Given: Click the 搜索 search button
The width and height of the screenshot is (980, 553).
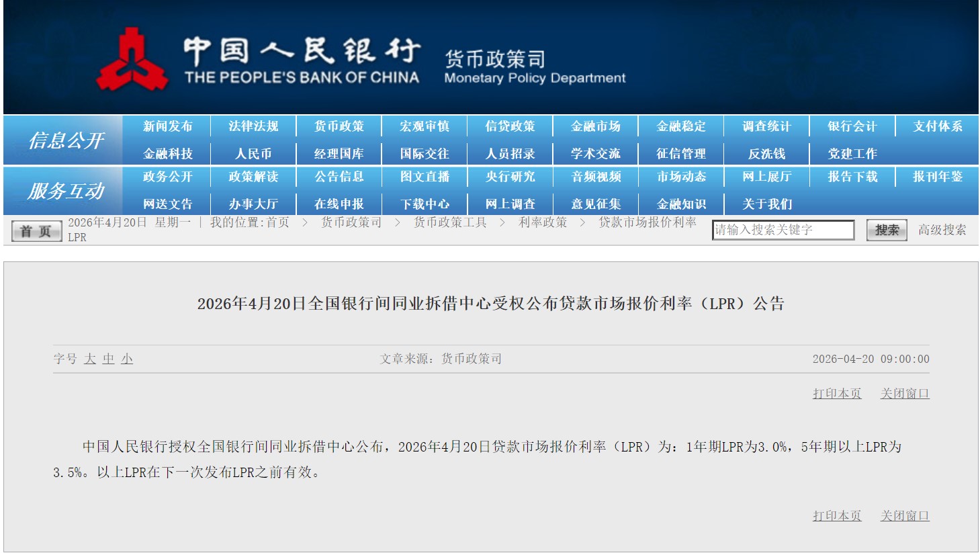Looking at the screenshot, I should pos(885,230).
